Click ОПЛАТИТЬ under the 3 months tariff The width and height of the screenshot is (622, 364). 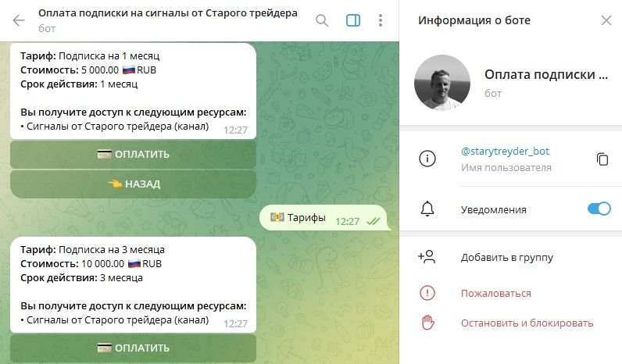point(134,348)
